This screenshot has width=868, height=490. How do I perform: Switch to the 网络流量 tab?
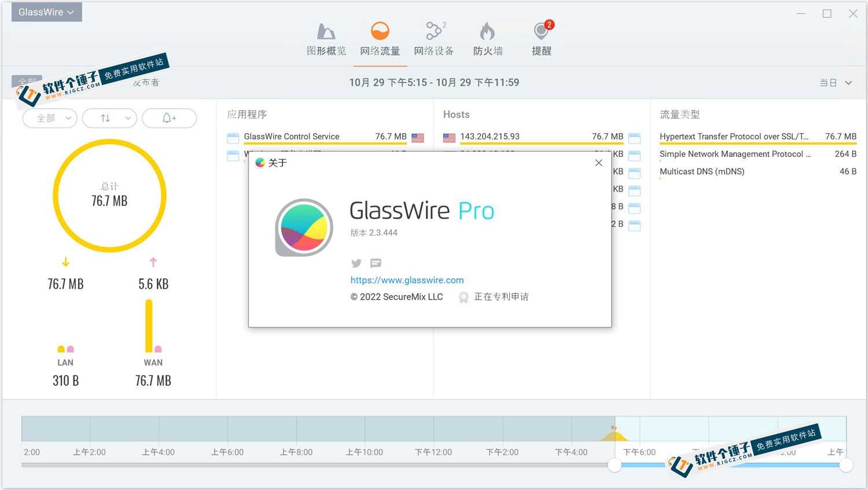click(x=380, y=39)
